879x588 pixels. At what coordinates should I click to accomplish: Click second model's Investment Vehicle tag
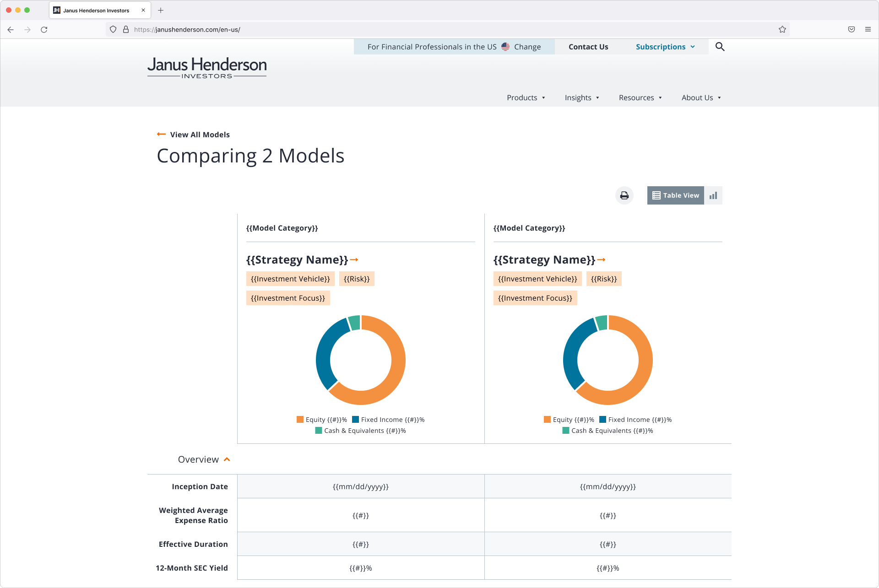tap(537, 279)
